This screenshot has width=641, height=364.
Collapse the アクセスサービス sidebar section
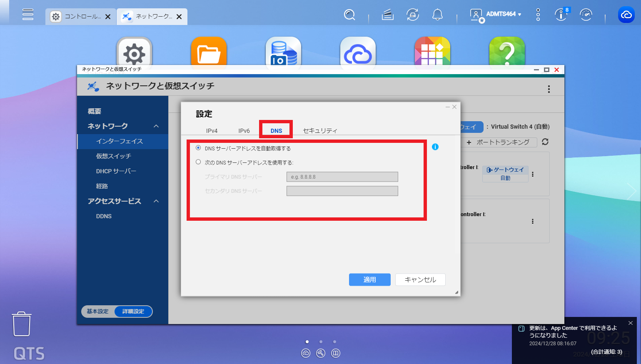tap(156, 201)
